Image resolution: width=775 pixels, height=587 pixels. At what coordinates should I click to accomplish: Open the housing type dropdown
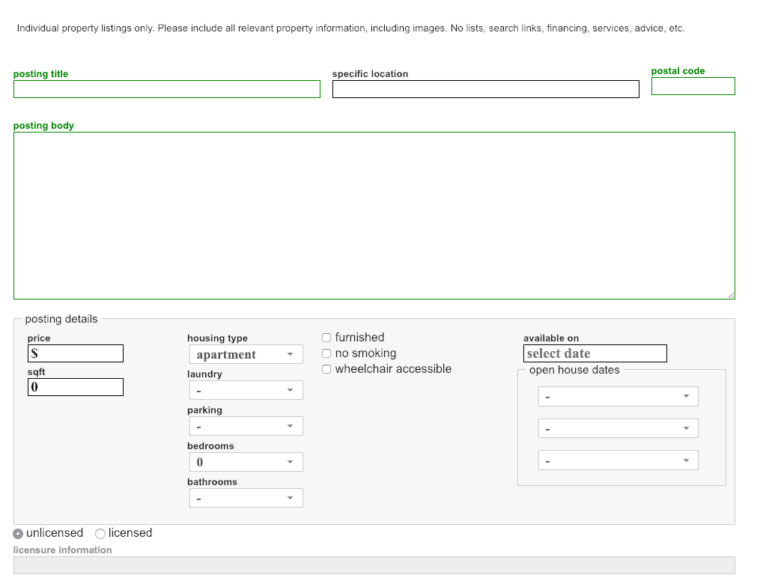pos(245,354)
